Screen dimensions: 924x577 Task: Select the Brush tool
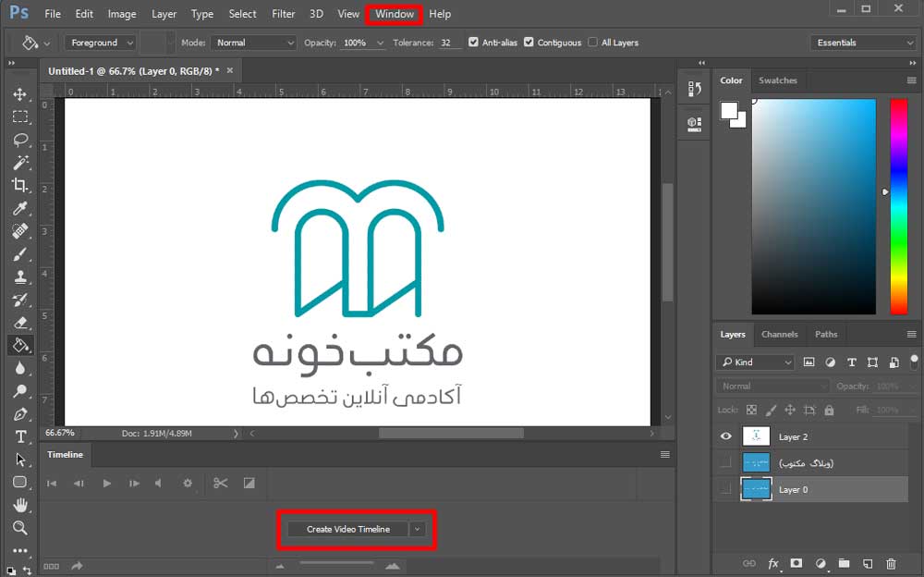pos(20,254)
